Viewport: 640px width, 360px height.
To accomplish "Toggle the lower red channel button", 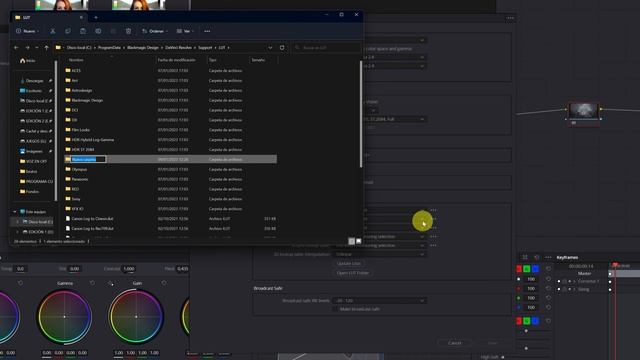I will (519, 321).
